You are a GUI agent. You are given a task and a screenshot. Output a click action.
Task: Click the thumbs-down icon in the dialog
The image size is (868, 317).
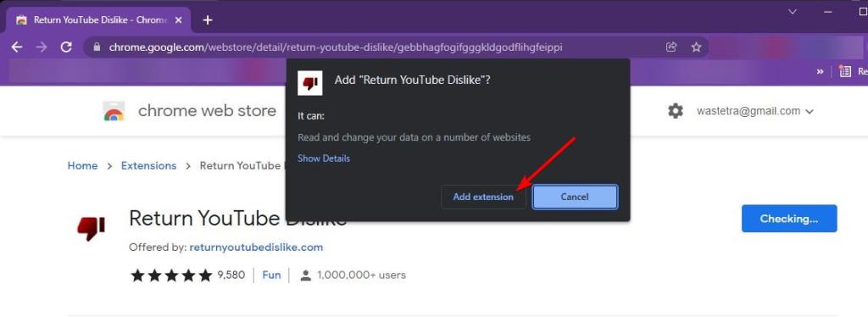point(310,83)
